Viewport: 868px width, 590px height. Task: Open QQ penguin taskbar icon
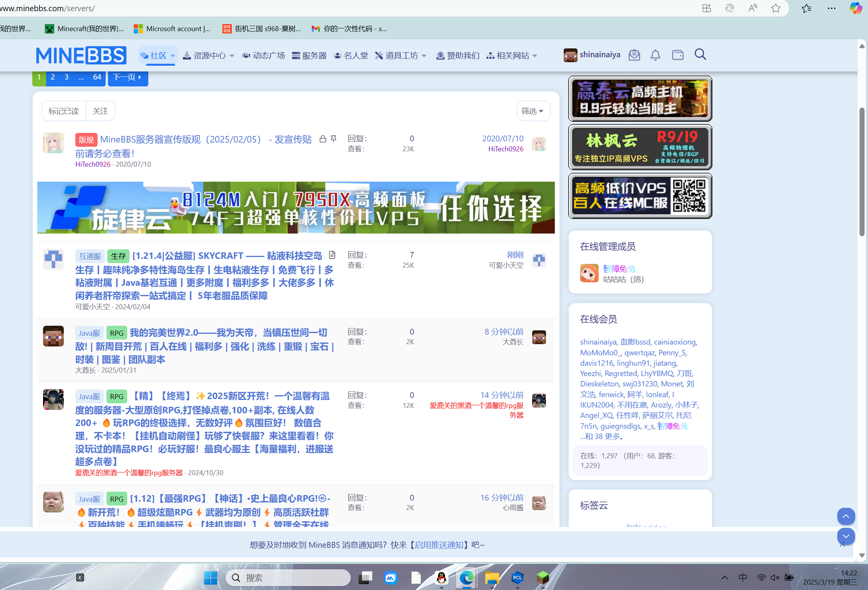point(441,577)
